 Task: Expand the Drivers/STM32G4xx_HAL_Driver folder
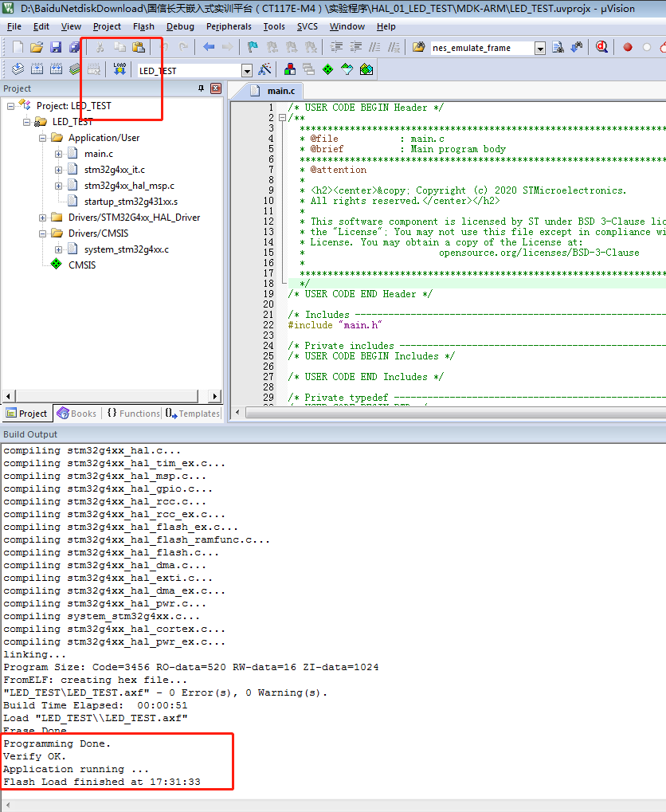tap(43, 218)
